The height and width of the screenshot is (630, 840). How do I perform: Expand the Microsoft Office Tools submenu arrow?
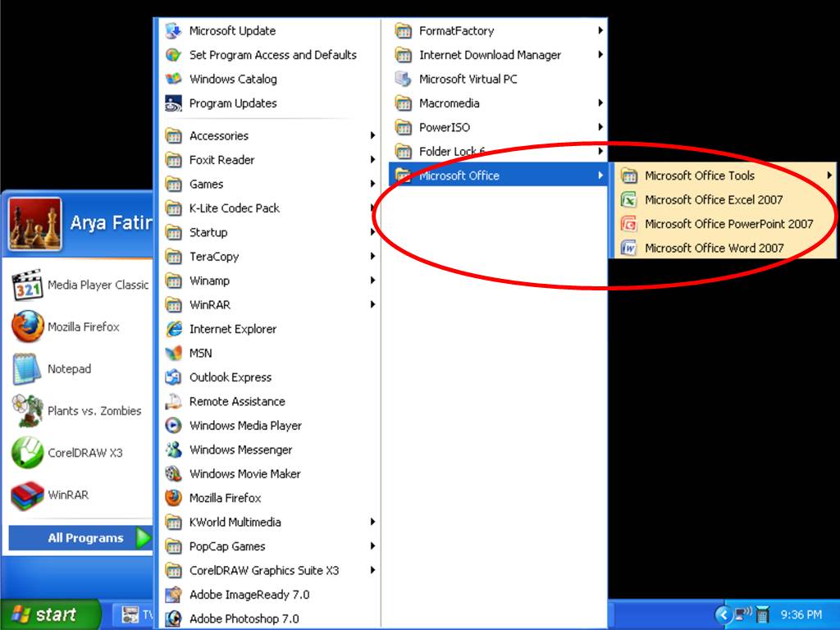pos(829,176)
